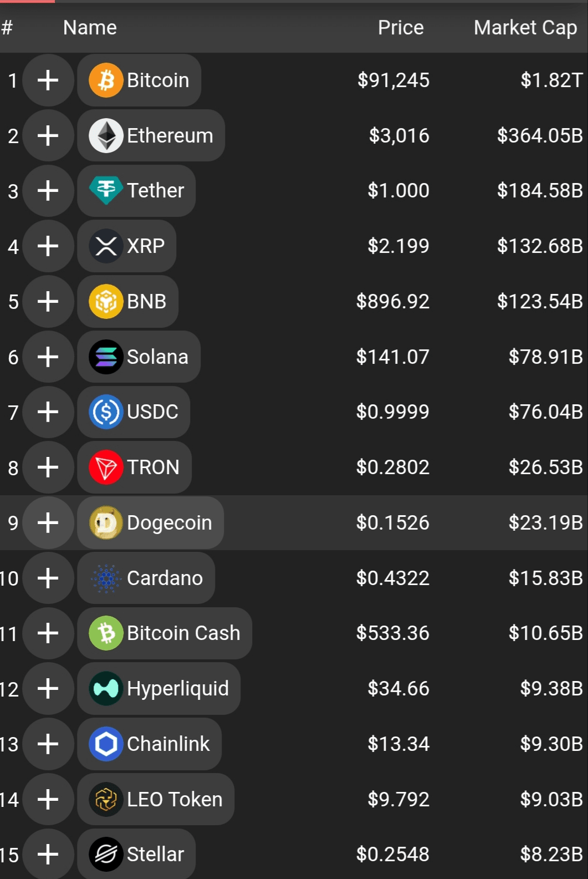The height and width of the screenshot is (879, 588).
Task: Click LEO Token's $9.03B market cap
Action: [551, 800]
